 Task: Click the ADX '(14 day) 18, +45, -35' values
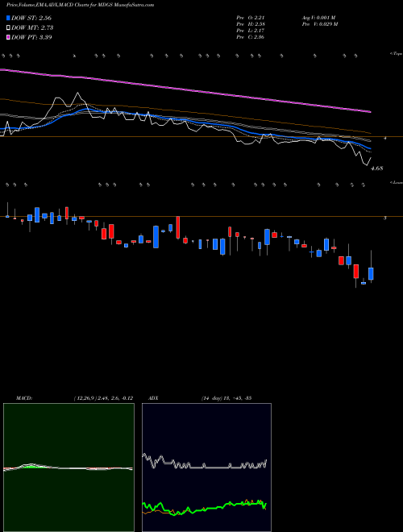tap(226, 398)
